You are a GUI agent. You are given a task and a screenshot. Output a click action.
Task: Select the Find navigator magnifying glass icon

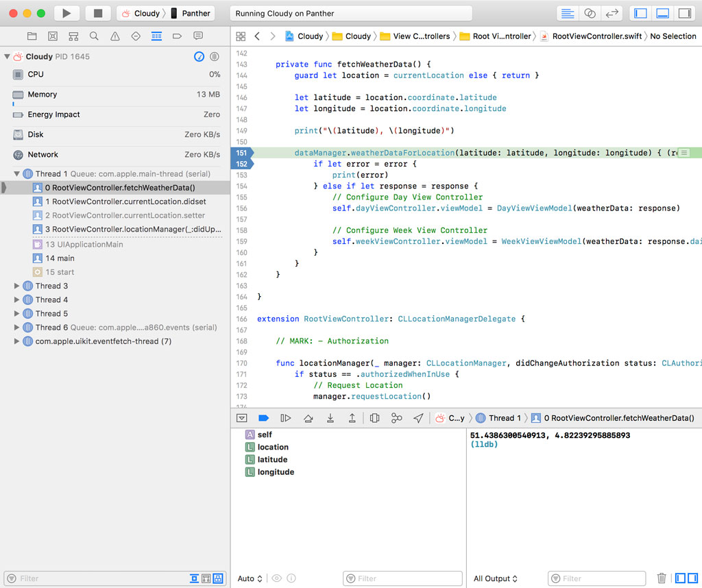(x=94, y=36)
